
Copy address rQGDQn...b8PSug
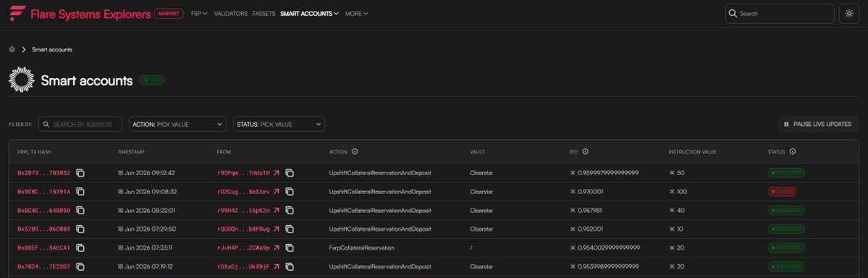pyautogui.click(x=290, y=229)
